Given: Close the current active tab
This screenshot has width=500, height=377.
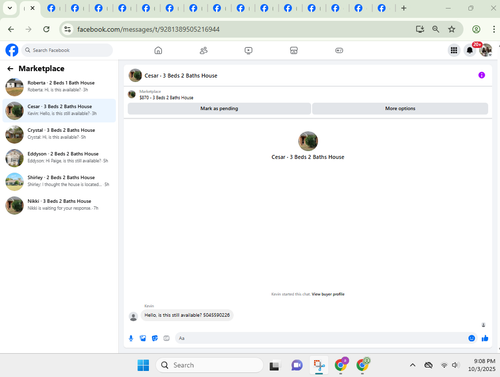Looking at the screenshot, I should pos(32,8).
